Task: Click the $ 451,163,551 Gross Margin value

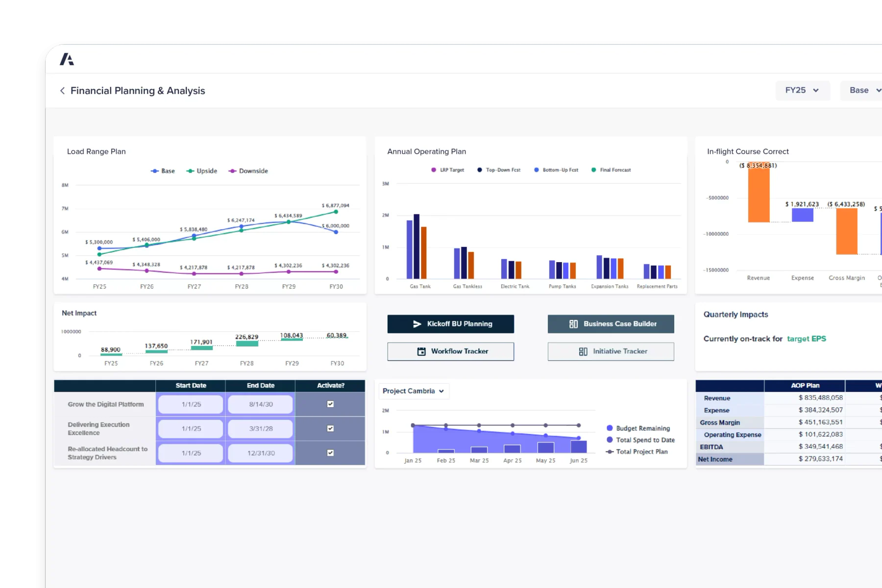Action: (821, 422)
